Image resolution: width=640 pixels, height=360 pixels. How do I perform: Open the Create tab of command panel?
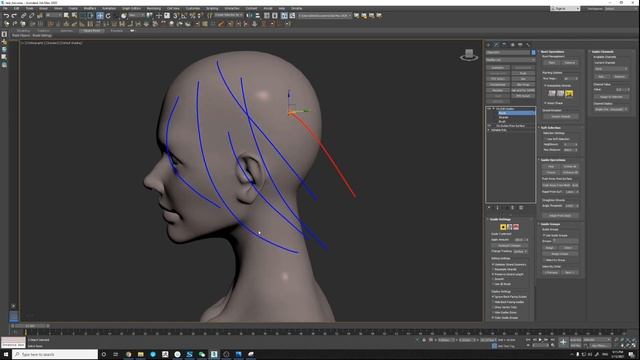coord(489,44)
